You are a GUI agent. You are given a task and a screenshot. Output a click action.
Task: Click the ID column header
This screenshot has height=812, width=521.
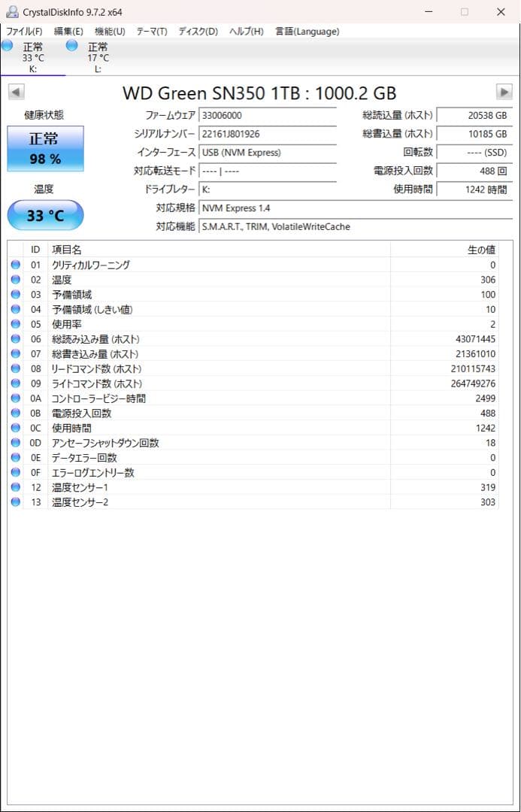point(35,250)
